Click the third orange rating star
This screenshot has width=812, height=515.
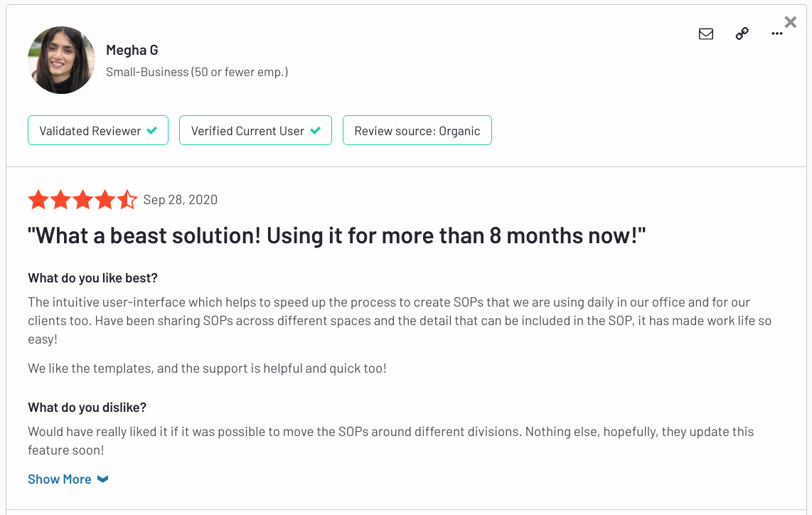(x=83, y=199)
